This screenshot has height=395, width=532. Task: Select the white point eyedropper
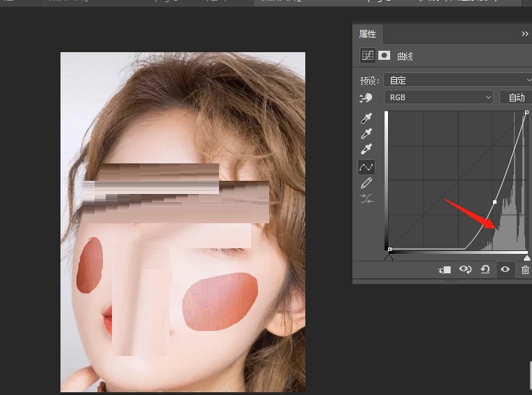tap(366, 150)
